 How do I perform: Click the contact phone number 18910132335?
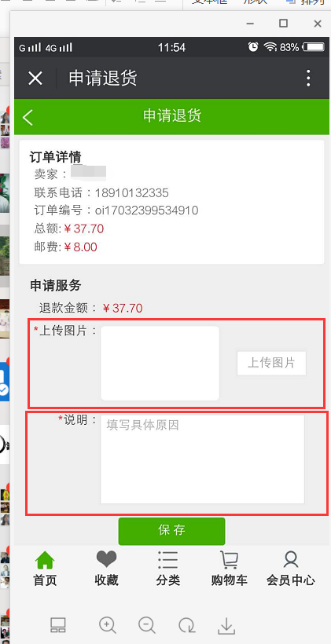pyautogui.click(x=131, y=192)
